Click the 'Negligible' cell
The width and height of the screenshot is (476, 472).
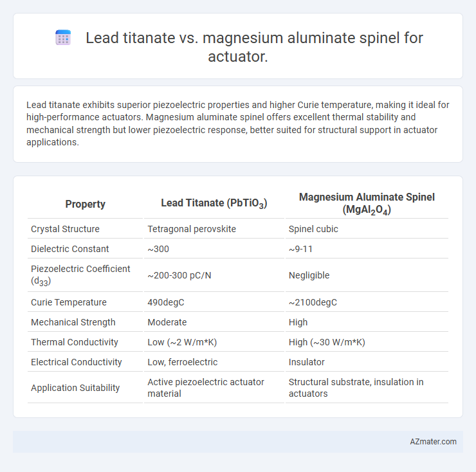click(x=309, y=275)
